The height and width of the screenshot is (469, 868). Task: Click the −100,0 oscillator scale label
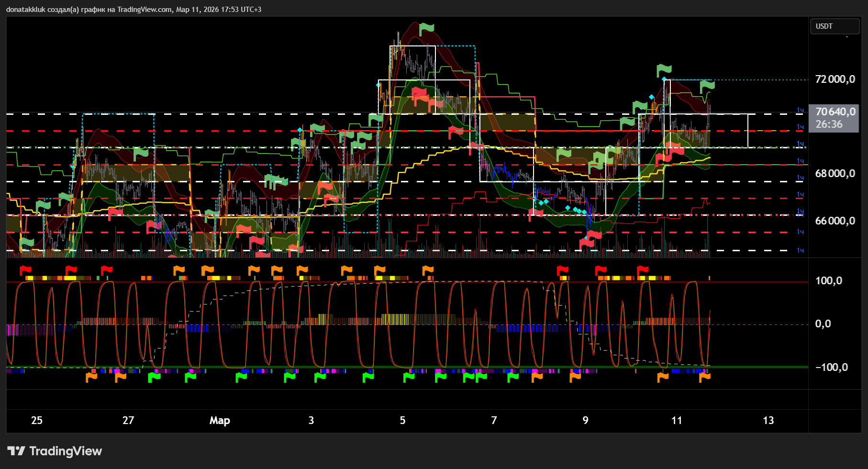(x=831, y=367)
